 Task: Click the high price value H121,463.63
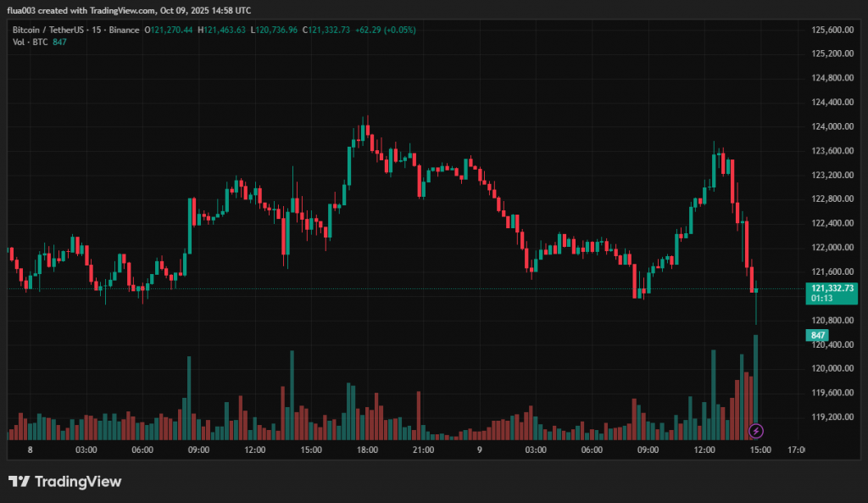coord(224,30)
